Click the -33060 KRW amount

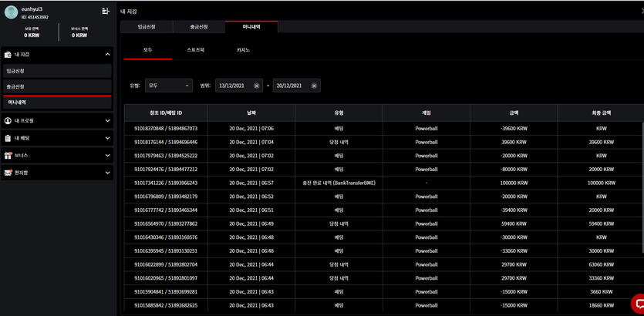(514, 250)
